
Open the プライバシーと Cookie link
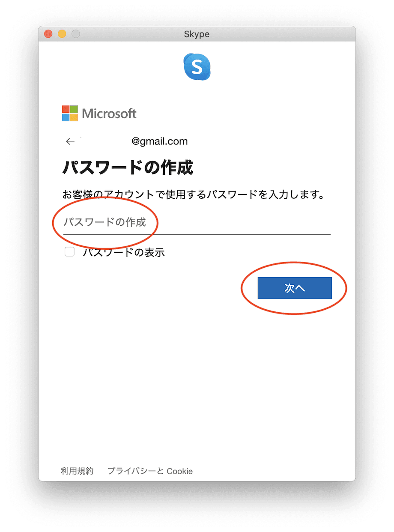(150, 471)
